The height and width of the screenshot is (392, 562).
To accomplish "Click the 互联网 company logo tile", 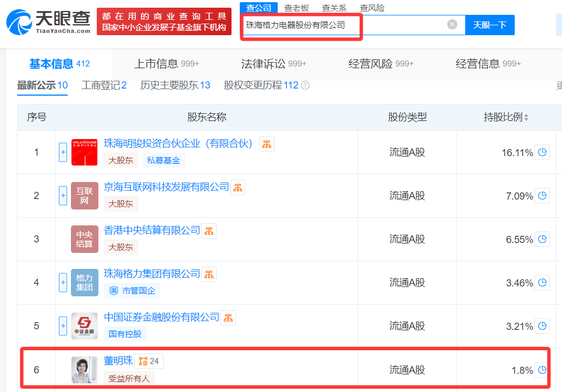I will click(84, 196).
